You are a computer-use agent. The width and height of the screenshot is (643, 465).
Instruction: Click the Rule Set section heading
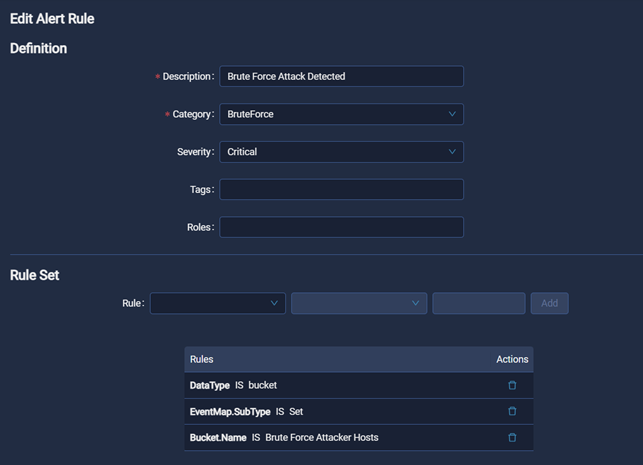click(x=35, y=275)
